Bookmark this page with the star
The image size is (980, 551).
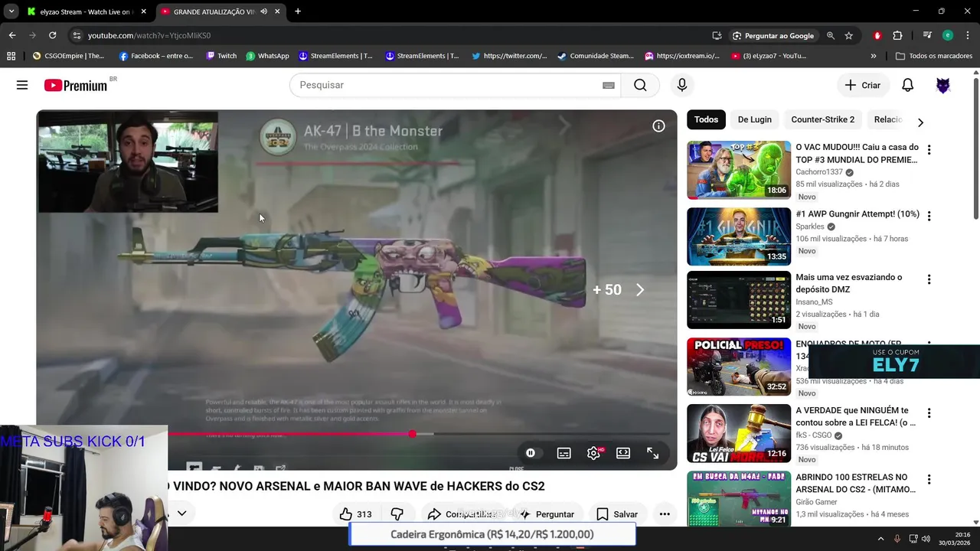coord(849,35)
